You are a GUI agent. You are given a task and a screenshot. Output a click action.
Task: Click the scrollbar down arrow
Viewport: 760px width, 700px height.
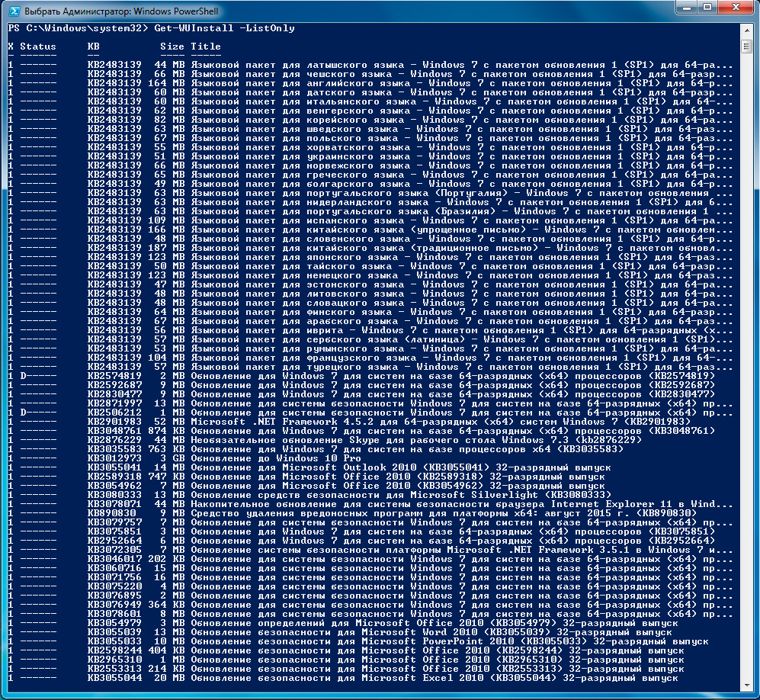click(x=746, y=685)
